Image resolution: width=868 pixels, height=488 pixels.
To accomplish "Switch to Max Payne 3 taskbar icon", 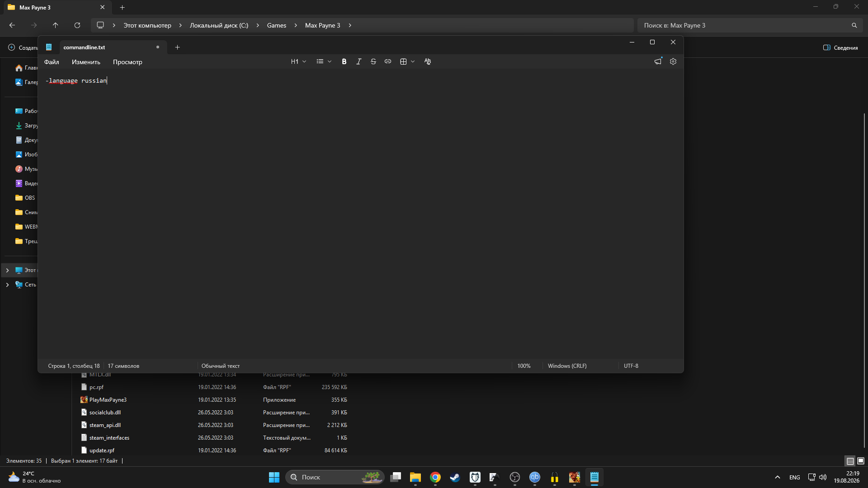I will [575, 477].
